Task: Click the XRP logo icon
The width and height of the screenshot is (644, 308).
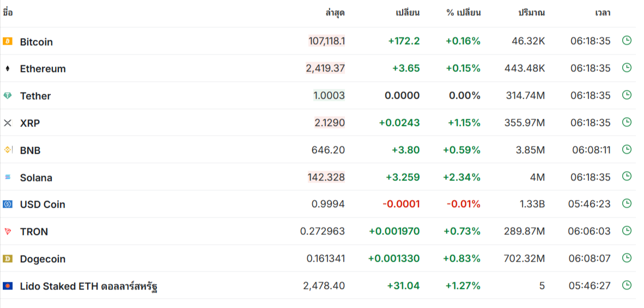Action: pos(8,123)
